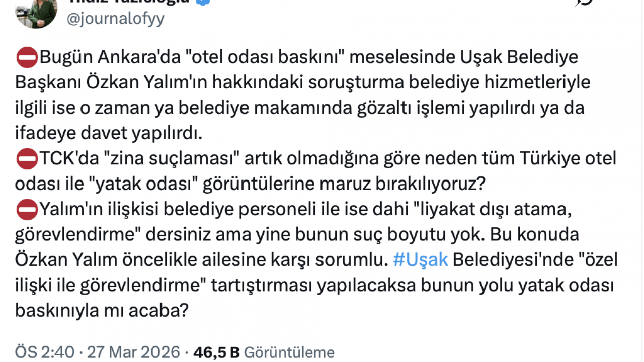Select the Görüntüleme view count text

click(289, 352)
